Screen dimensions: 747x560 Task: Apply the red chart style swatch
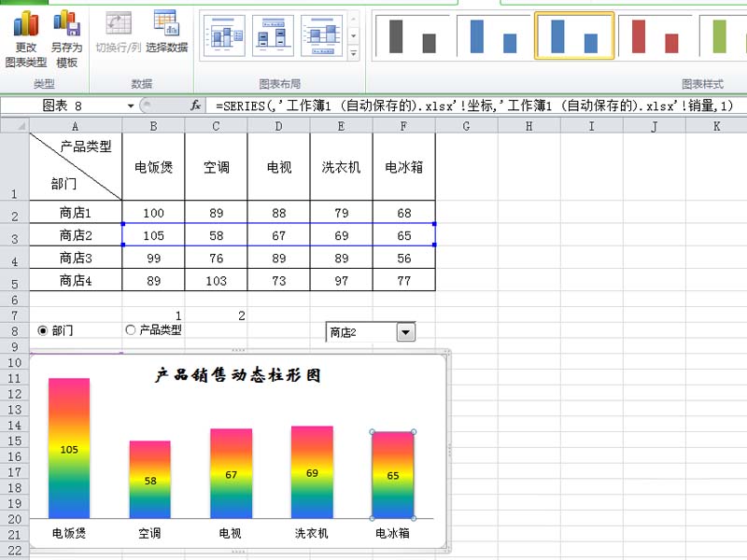point(655,36)
